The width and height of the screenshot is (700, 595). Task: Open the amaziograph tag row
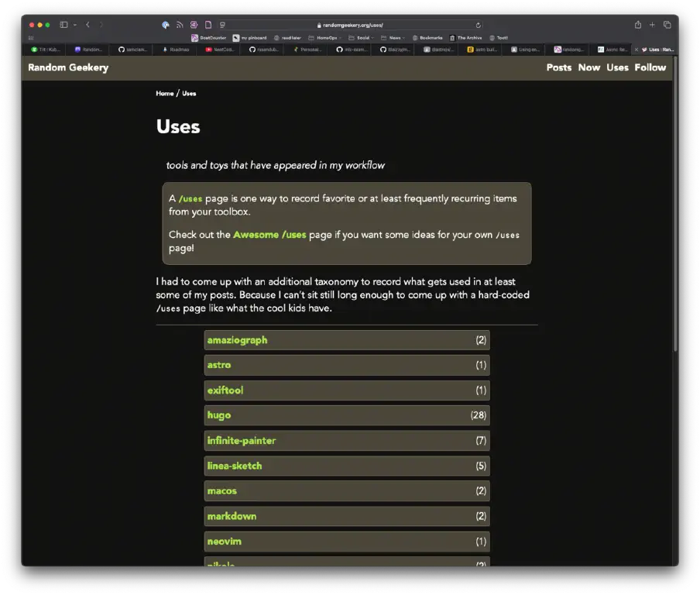pos(347,340)
